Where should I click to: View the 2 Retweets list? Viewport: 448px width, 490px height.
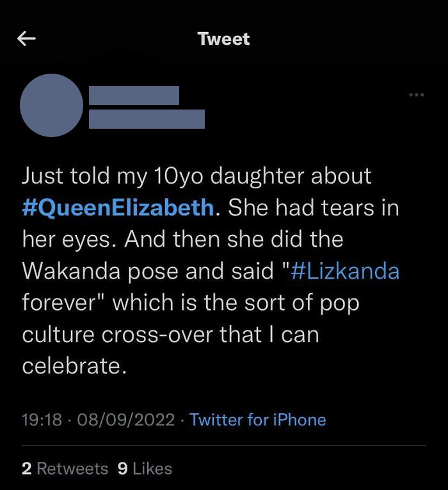pyautogui.click(x=65, y=468)
